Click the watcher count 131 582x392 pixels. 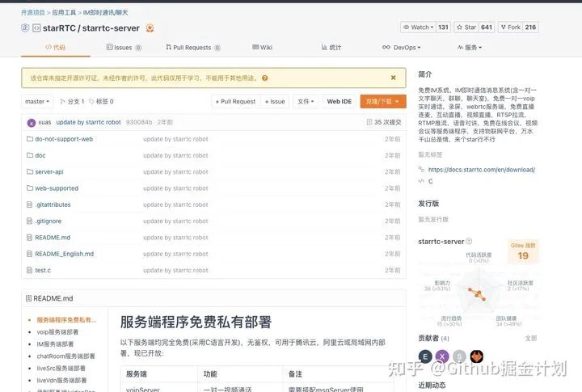click(x=443, y=27)
